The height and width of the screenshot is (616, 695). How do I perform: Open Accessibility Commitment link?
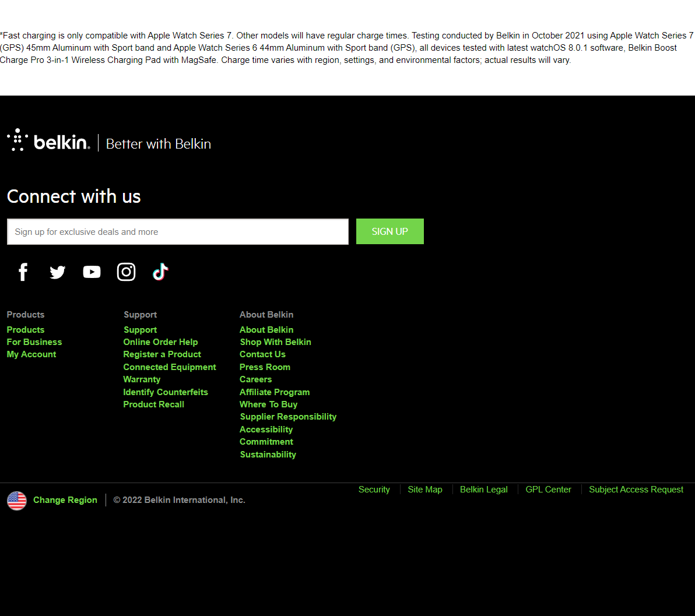coord(266,436)
